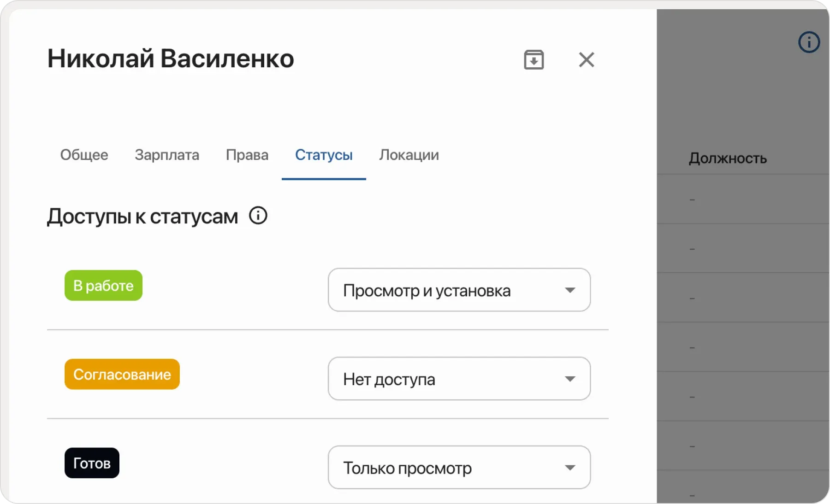Select the Права tab
Viewport: 830px width, 504px height.
[247, 155]
